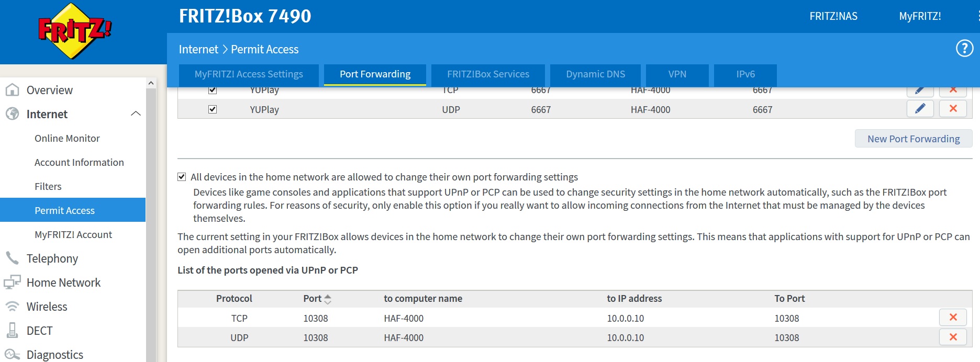
Task: Edit the YUPlay UDP 6667 forwarding rule
Action: (920, 109)
